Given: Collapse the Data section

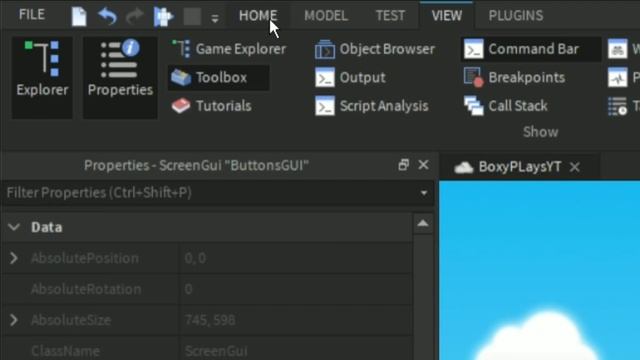Looking at the screenshot, I should (14, 227).
